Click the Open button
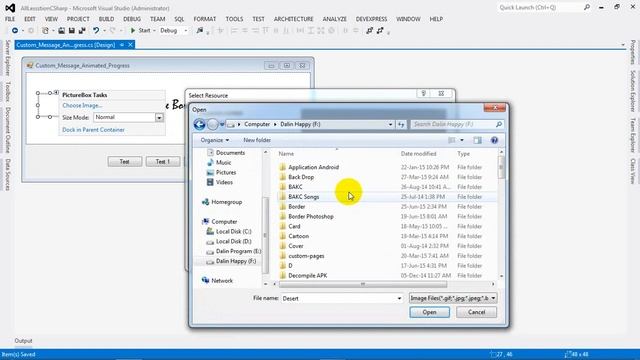640x360 pixels. pyautogui.click(x=429, y=312)
